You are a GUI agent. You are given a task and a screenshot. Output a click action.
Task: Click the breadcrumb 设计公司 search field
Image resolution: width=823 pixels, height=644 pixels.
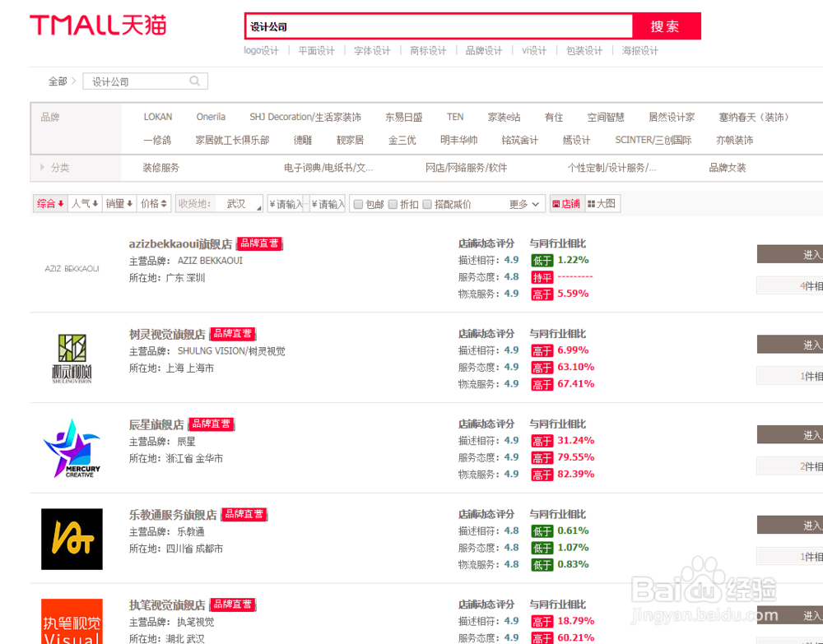tap(146, 81)
